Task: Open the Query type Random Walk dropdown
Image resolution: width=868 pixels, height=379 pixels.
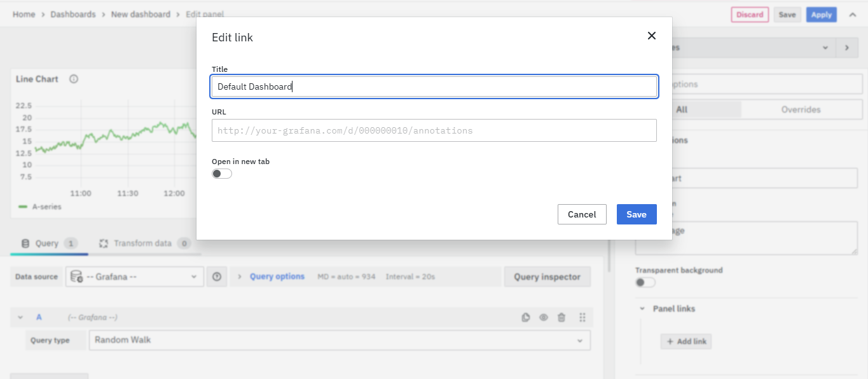Action: (x=339, y=340)
